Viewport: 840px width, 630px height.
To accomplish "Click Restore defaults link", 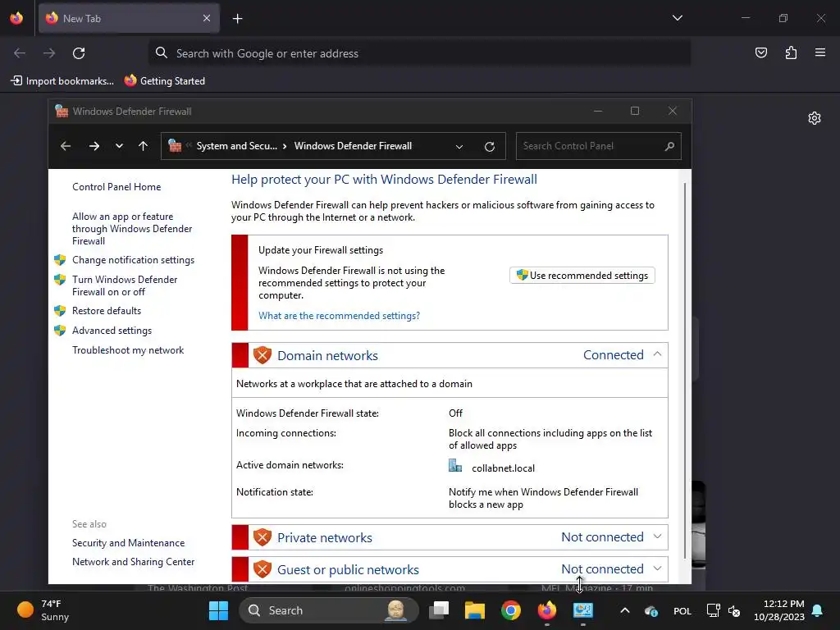I will pyautogui.click(x=107, y=311).
